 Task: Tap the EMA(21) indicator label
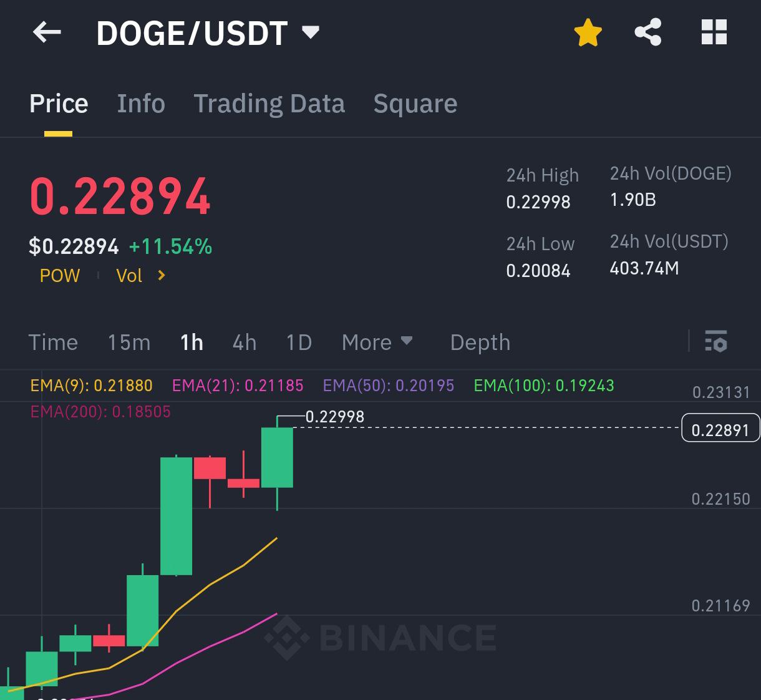238,386
